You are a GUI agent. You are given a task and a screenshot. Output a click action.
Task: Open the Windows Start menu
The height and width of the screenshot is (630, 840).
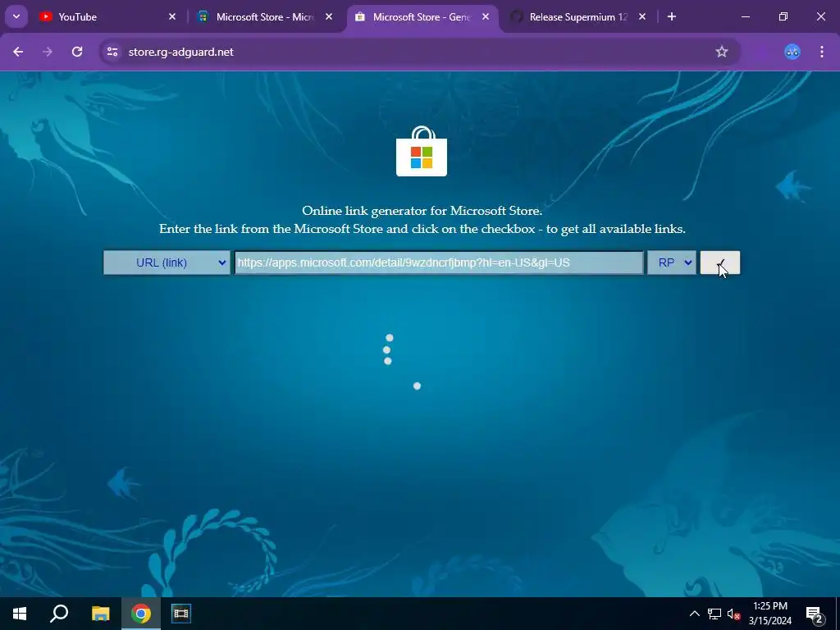(20, 614)
